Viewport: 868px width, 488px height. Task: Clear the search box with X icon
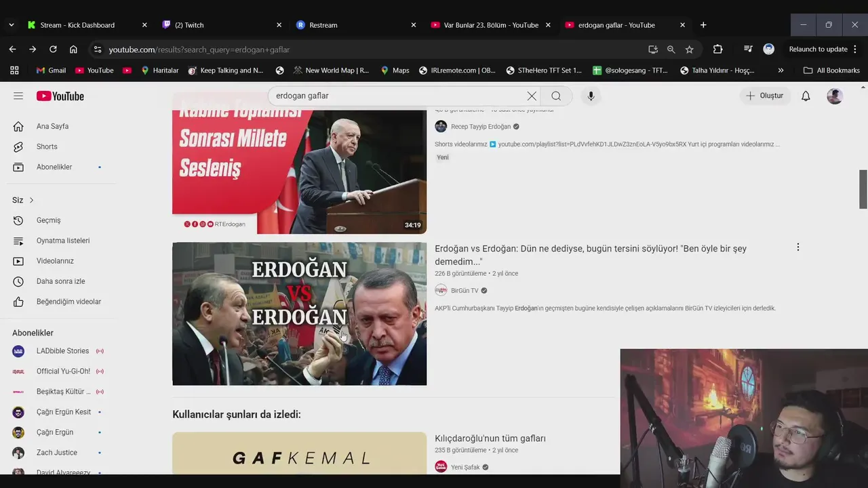(x=532, y=96)
